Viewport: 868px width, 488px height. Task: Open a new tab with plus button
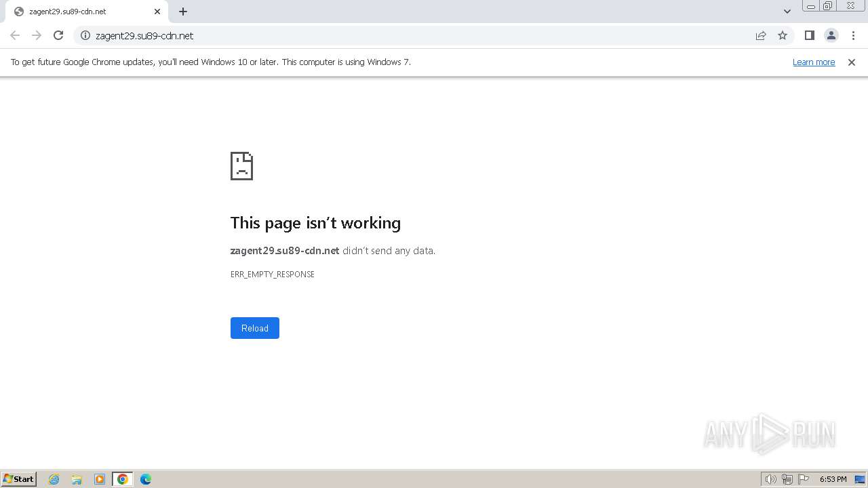pyautogui.click(x=183, y=12)
